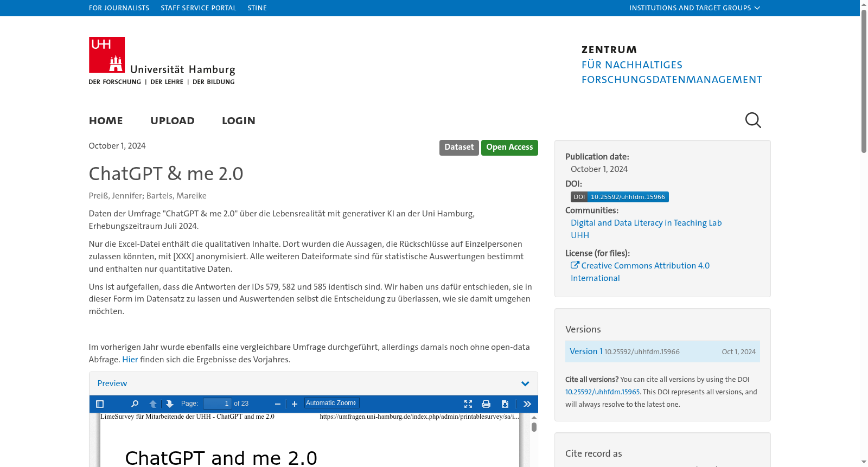Click the PDF preview scrollbar thumb

(x=534, y=427)
